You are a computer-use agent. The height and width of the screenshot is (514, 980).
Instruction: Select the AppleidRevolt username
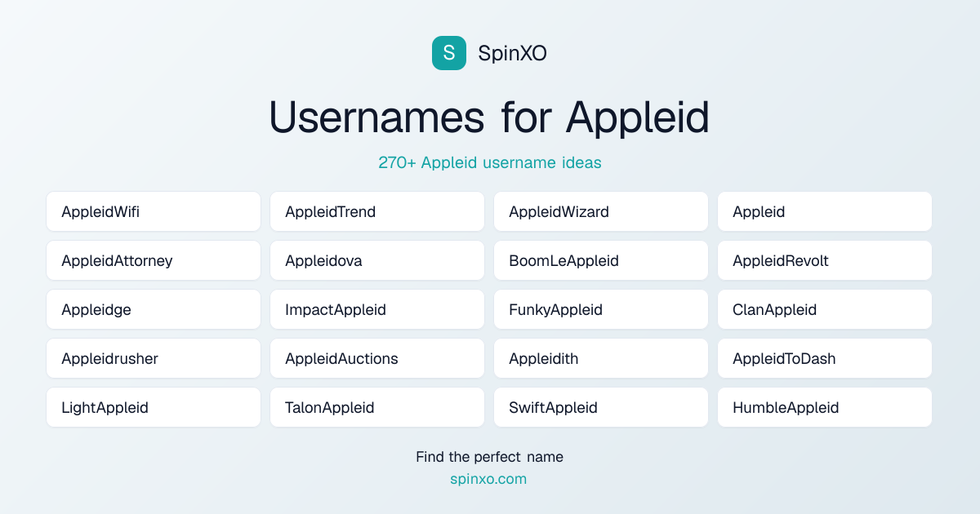pos(825,261)
